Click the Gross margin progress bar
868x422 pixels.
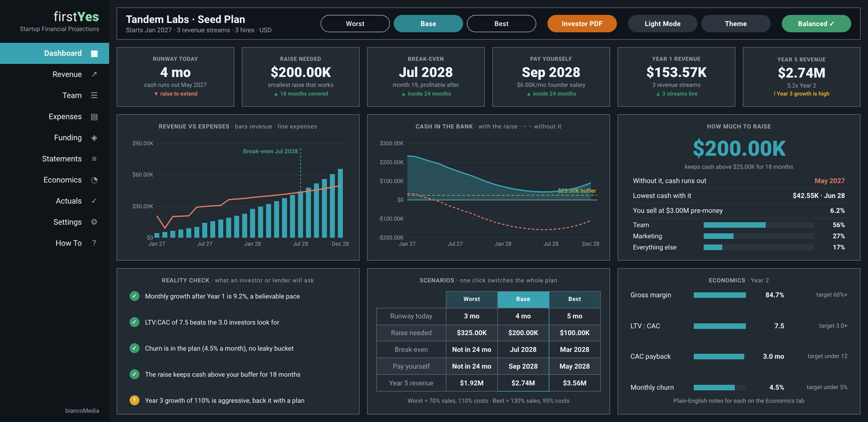coord(720,295)
